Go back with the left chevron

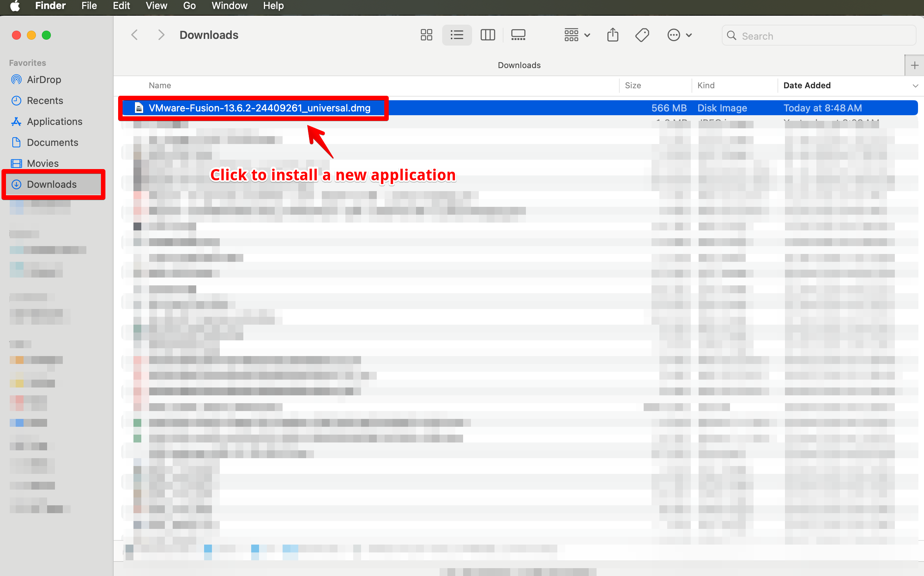pos(135,35)
